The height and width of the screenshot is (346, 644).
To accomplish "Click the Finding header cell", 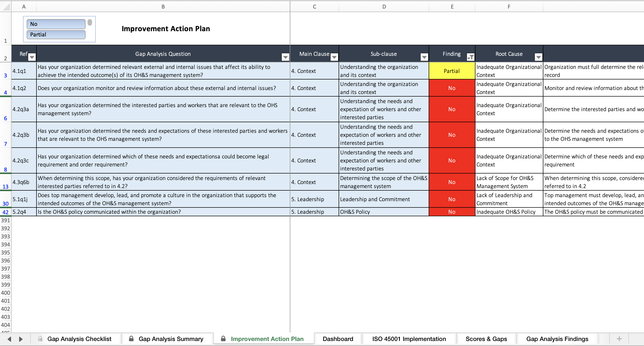I will tap(452, 54).
